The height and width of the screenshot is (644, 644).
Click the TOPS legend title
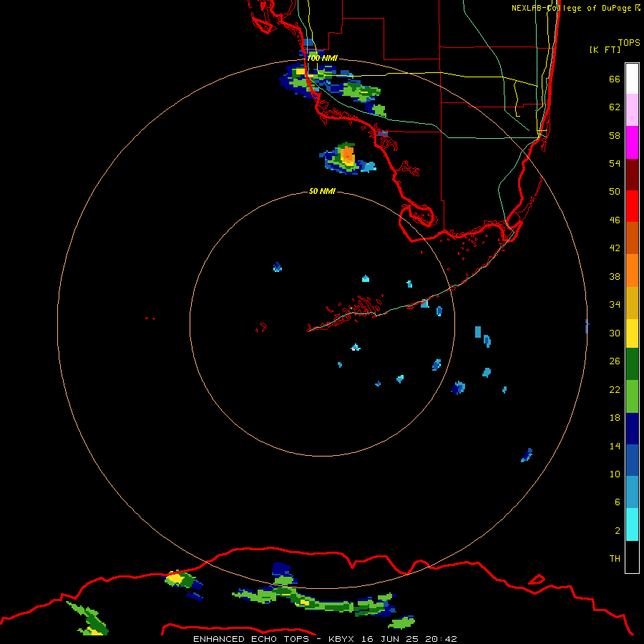pos(629,42)
